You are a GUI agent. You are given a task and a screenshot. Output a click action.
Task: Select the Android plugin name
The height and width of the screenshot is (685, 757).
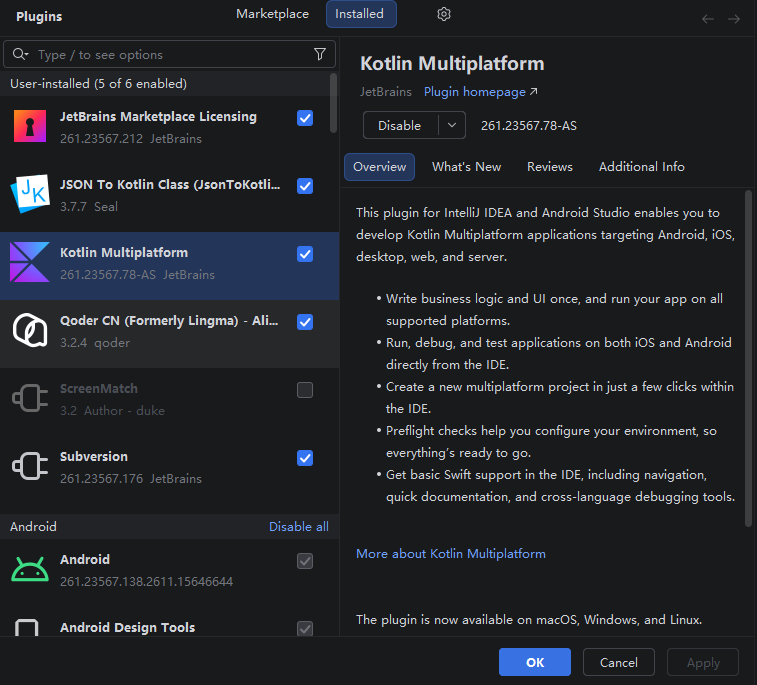(85, 559)
